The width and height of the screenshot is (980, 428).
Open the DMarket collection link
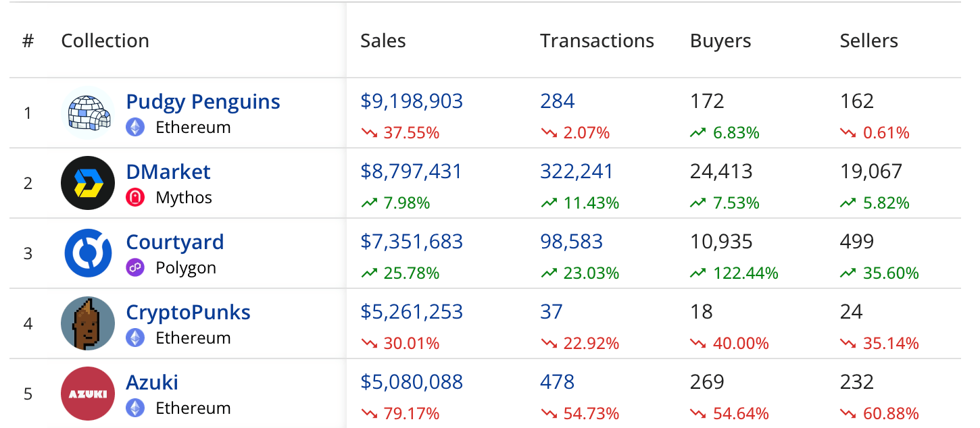(x=168, y=172)
